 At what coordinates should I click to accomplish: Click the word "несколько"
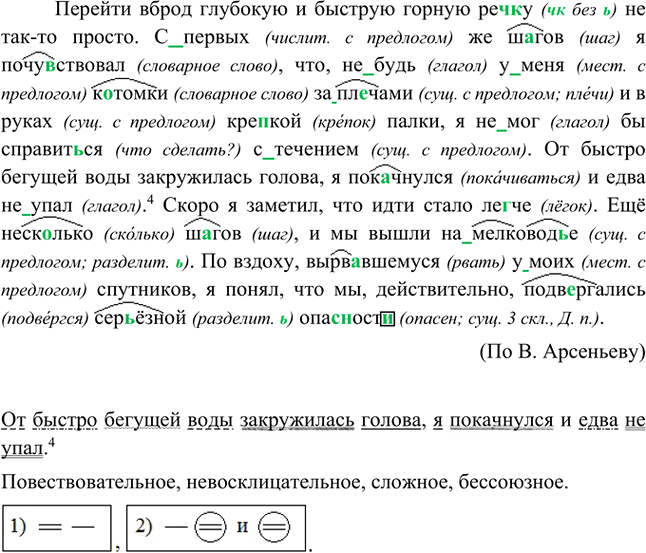coord(47,234)
